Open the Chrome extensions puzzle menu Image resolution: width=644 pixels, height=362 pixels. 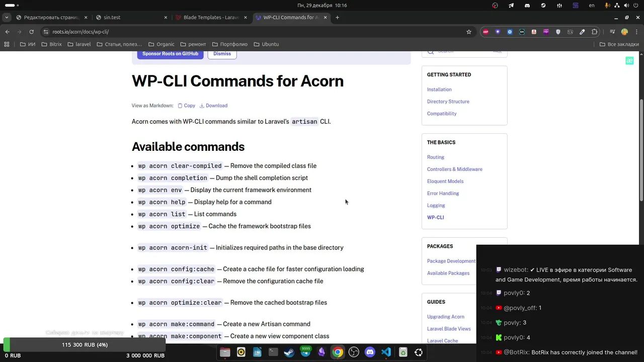594,32
